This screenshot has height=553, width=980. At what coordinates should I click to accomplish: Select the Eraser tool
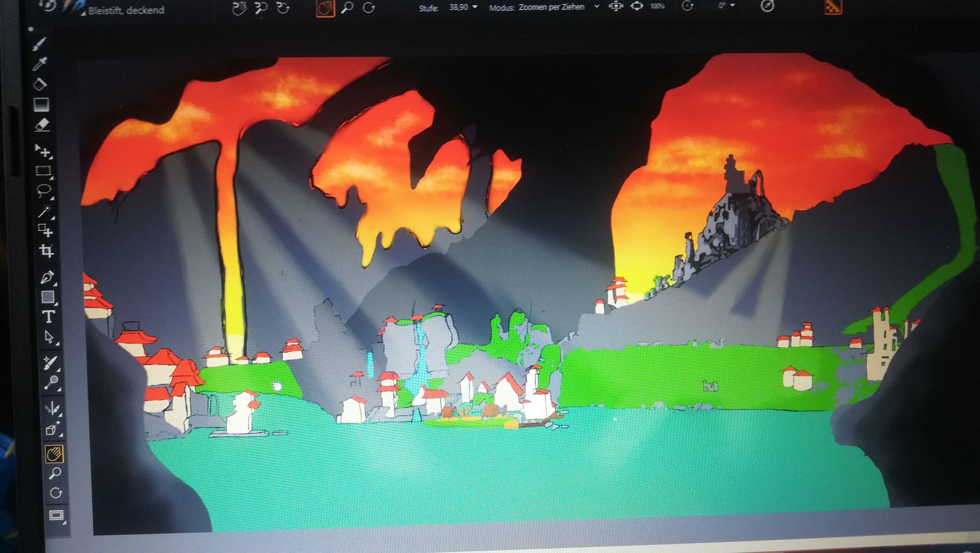coord(42,125)
